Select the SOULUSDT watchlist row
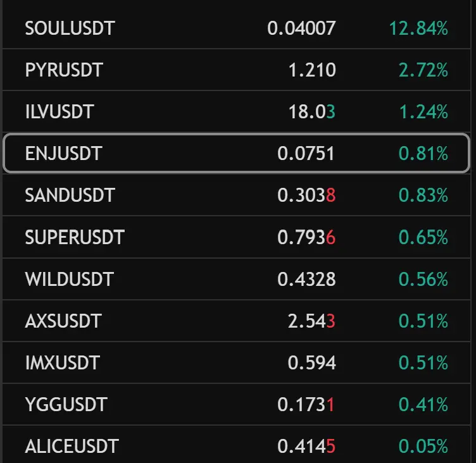Screen dimensions: 476x463 tap(236, 28)
